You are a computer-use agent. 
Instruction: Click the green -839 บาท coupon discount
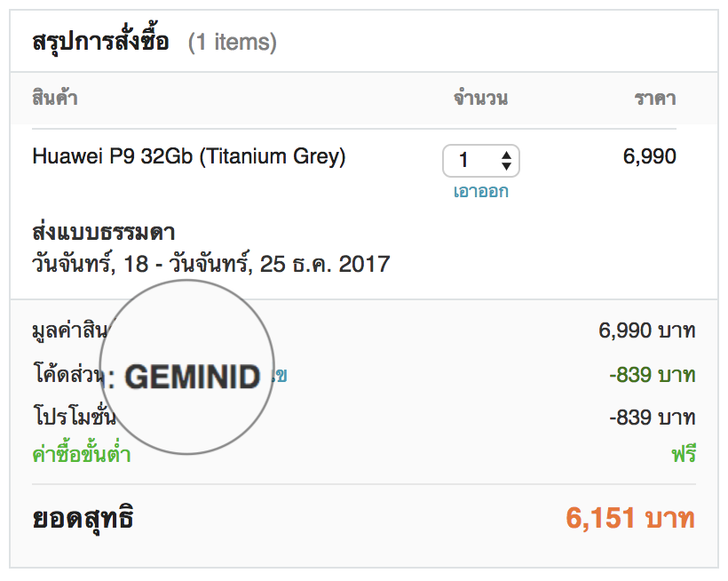[652, 375]
